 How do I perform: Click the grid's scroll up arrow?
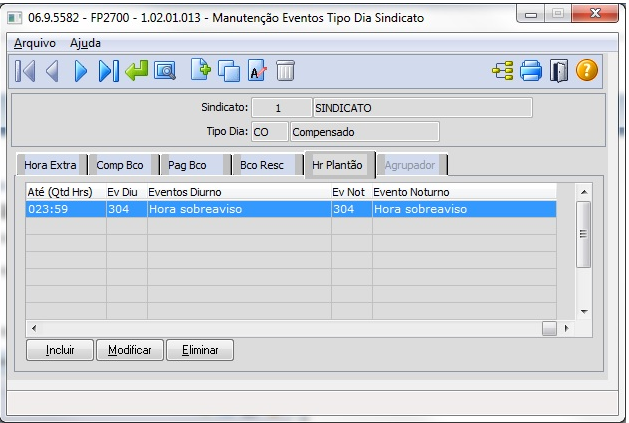coord(584,192)
